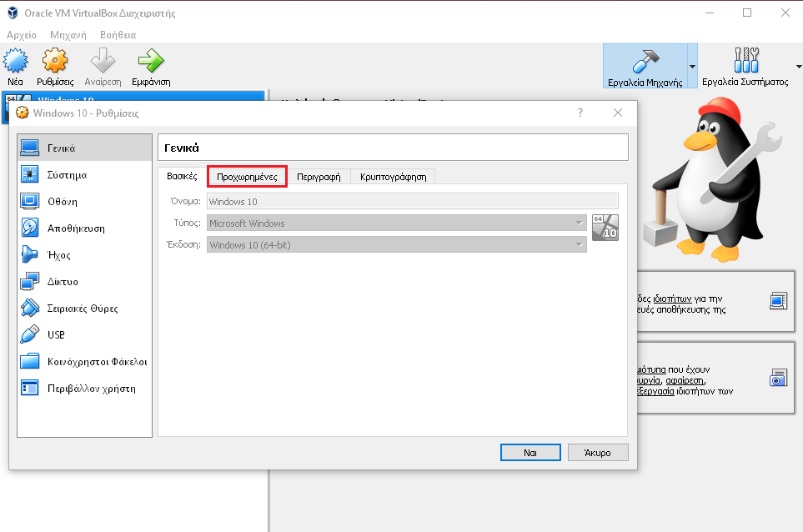This screenshot has width=803, height=532.
Task: Open the Τύπος dropdown (Microsoft Windows)
Action: point(397,223)
